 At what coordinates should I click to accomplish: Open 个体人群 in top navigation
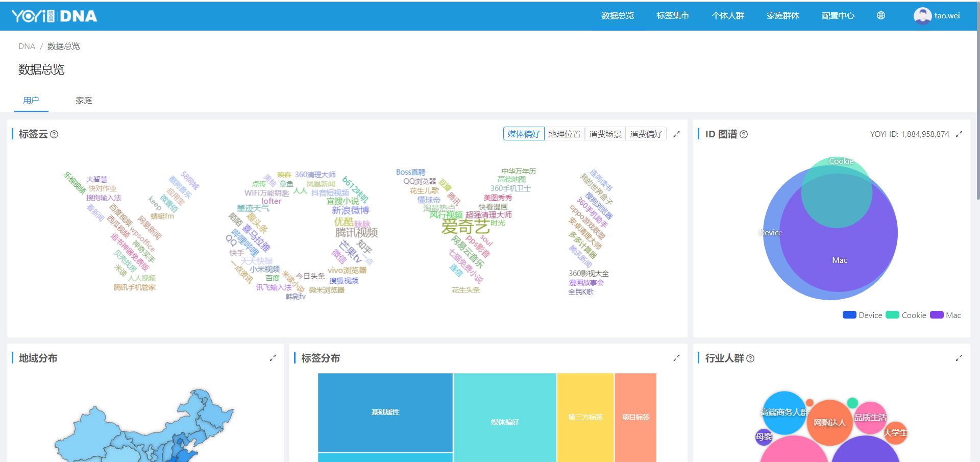click(x=728, y=16)
